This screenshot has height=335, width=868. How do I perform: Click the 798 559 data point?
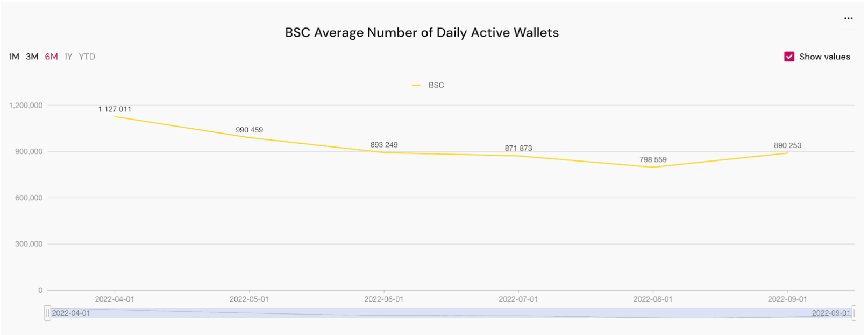tap(653, 167)
